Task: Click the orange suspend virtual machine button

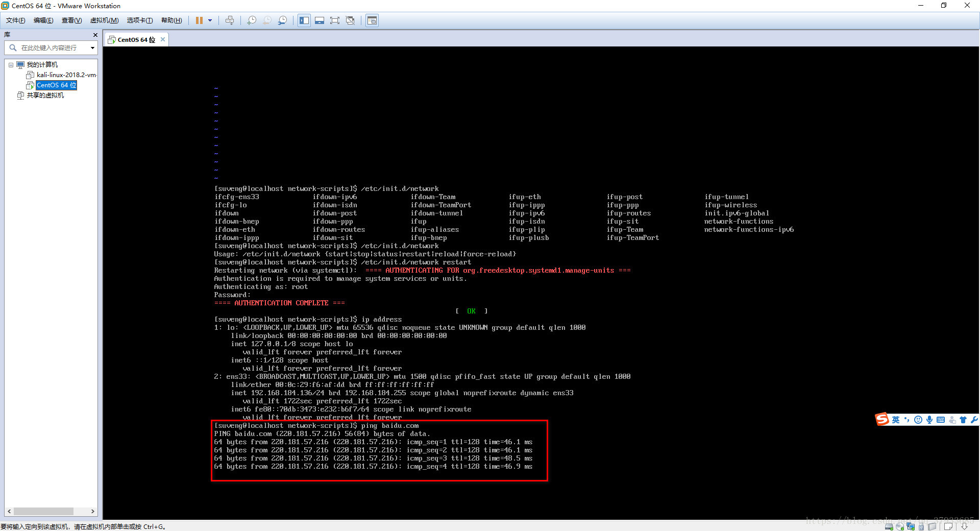Action: coord(199,20)
